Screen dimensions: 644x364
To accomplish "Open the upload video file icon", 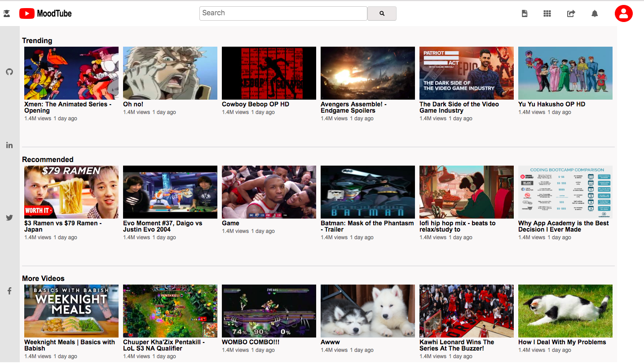I will (x=525, y=14).
